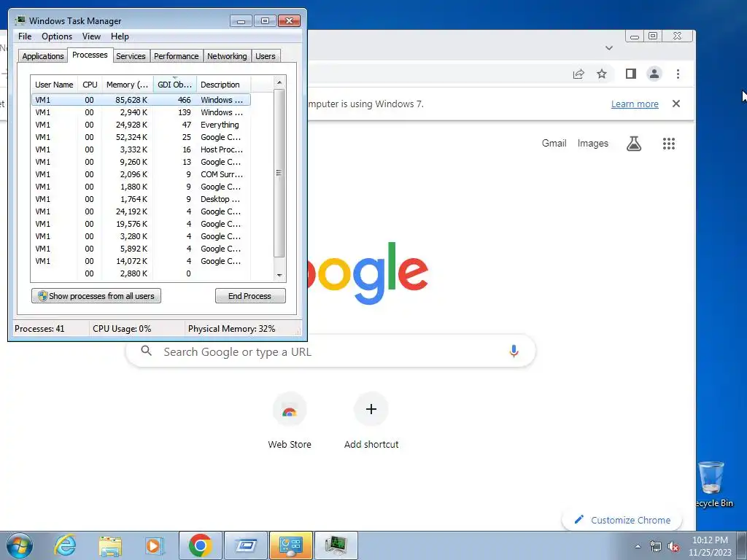The height and width of the screenshot is (560, 747).
Task: Click the muted volume tray icon
Action: click(x=673, y=546)
